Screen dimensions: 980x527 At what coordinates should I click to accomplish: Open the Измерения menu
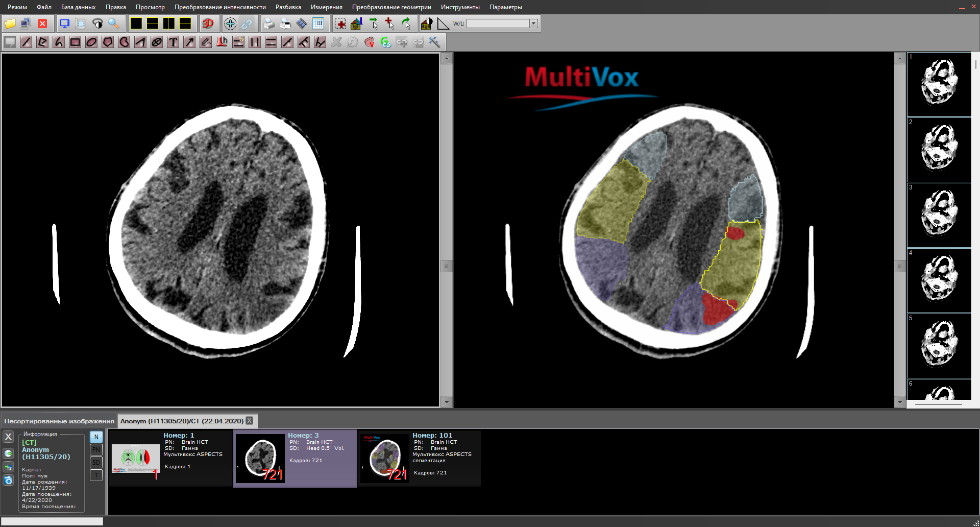click(326, 7)
